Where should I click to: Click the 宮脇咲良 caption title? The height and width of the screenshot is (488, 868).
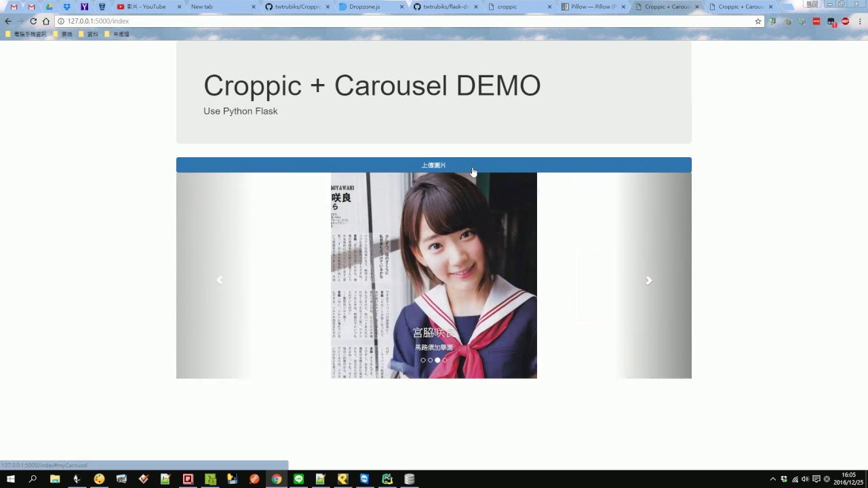pos(434,333)
